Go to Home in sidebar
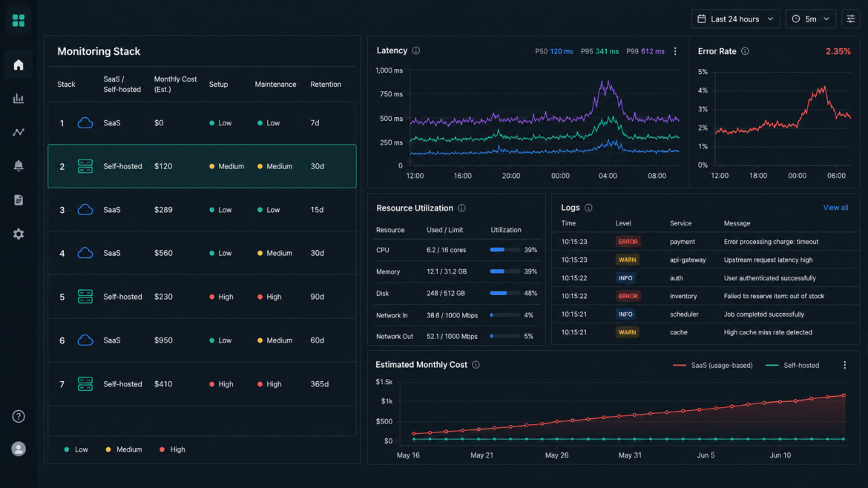Viewport: 868px width, 488px height. [19, 65]
